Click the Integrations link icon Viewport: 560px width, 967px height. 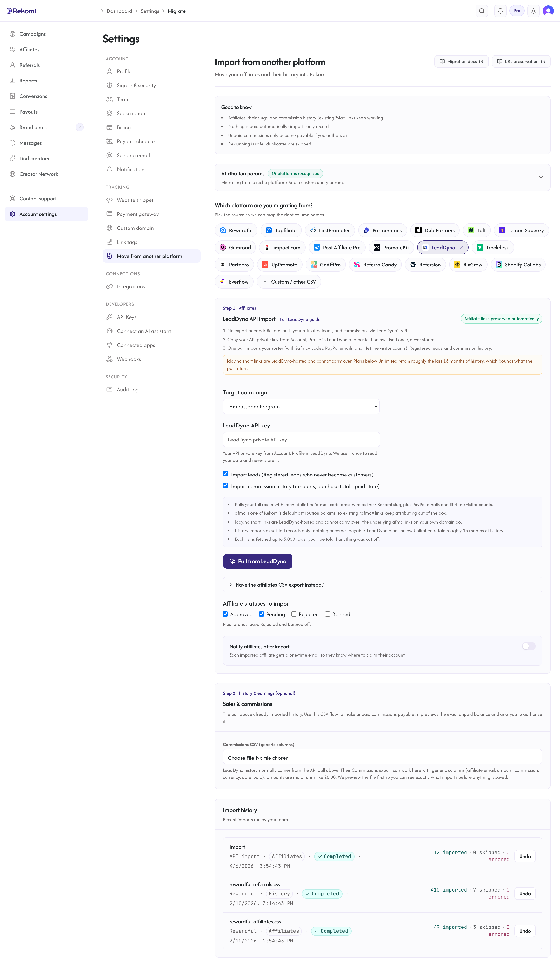click(109, 287)
